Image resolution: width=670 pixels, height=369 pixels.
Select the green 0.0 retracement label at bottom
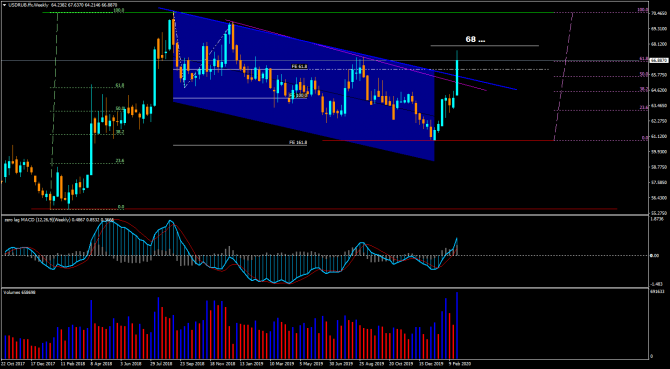pos(121,207)
